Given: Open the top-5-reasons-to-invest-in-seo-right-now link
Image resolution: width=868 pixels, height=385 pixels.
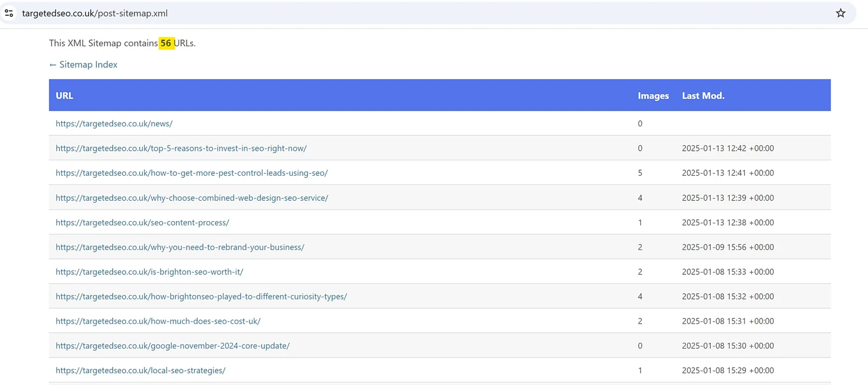Looking at the screenshot, I should 181,148.
